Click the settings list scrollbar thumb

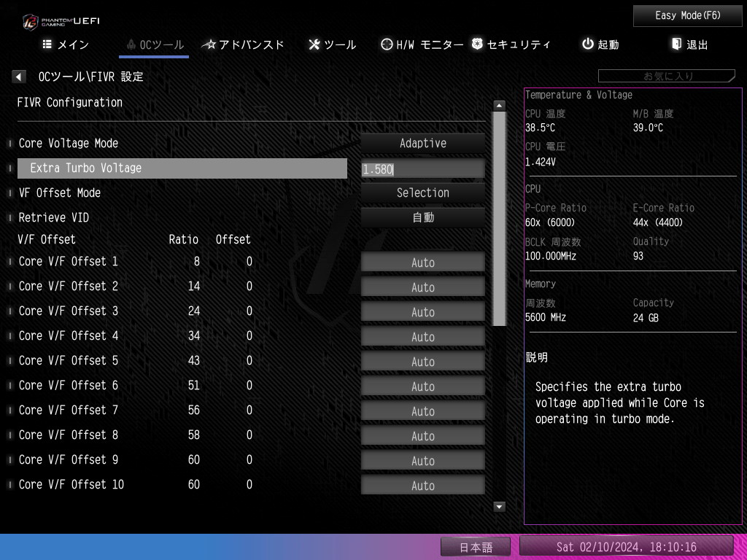click(x=499, y=219)
